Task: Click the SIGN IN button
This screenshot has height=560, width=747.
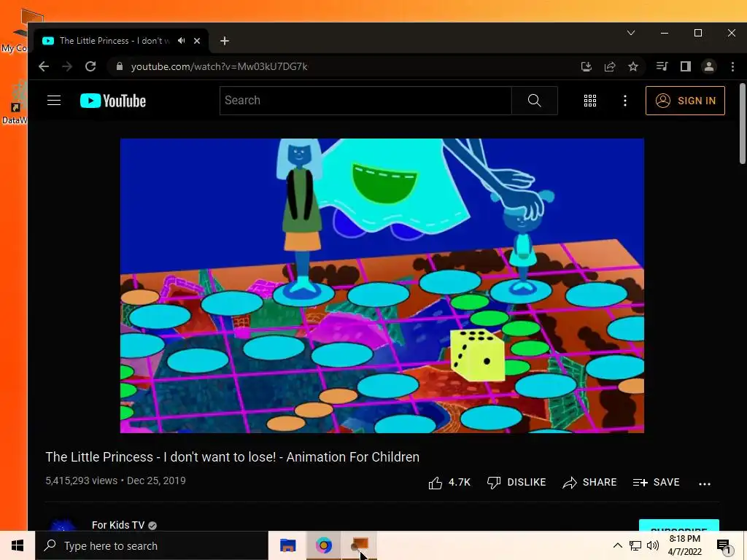Action: click(x=685, y=101)
